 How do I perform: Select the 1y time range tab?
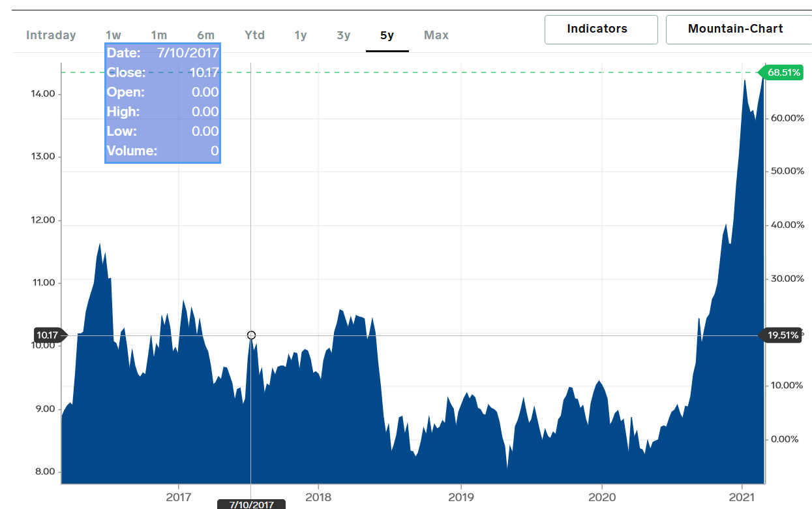click(x=301, y=35)
